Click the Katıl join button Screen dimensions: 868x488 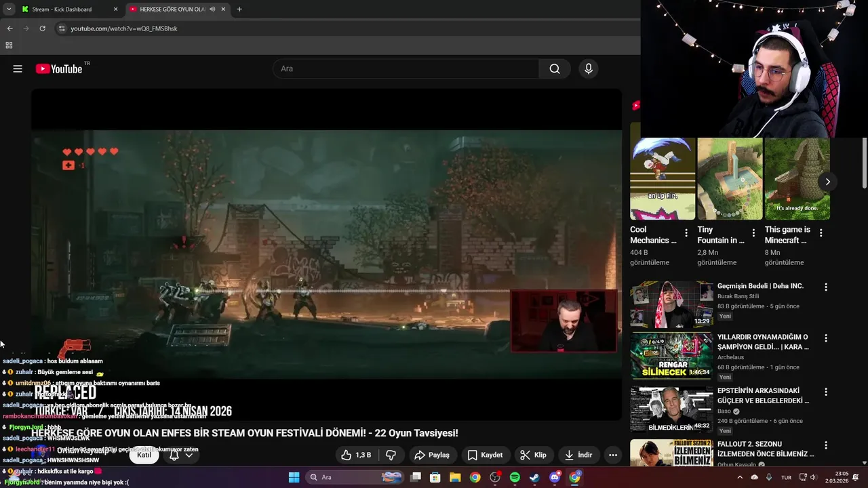[144, 455]
